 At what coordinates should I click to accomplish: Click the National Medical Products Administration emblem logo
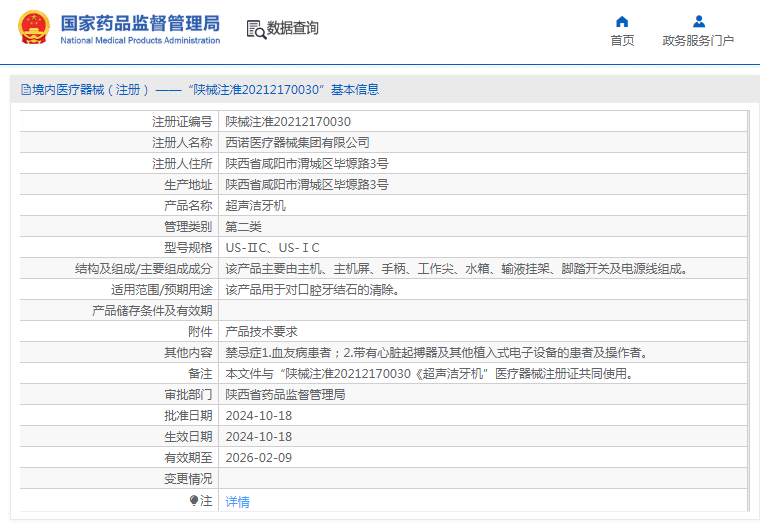click(x=31, y=28)
